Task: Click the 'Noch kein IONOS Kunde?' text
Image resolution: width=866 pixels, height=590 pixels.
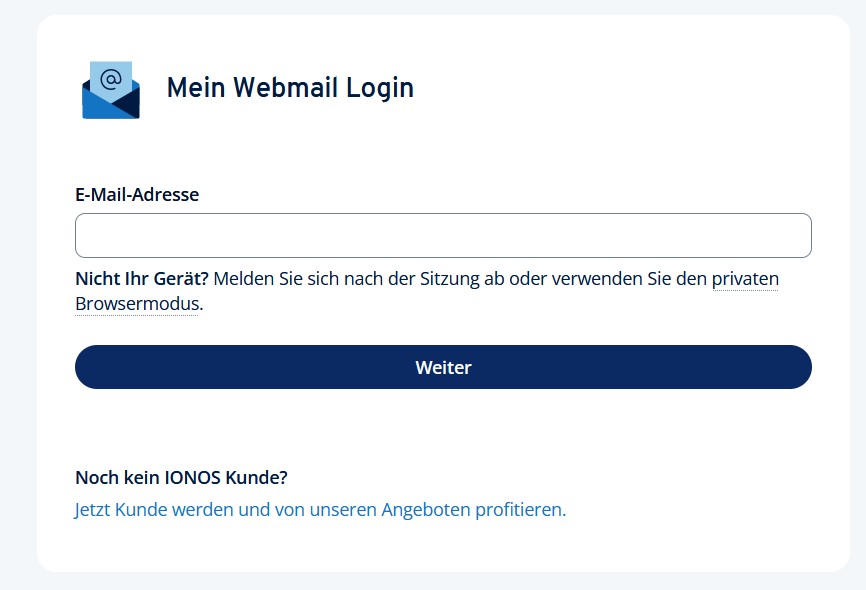Action: tap(181, 477)
